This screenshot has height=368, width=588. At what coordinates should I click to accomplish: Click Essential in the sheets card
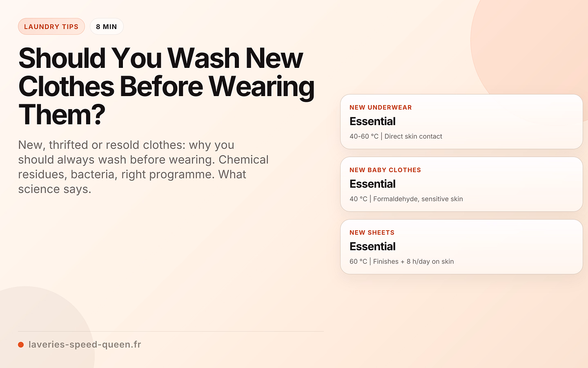[x=372, y=247]
